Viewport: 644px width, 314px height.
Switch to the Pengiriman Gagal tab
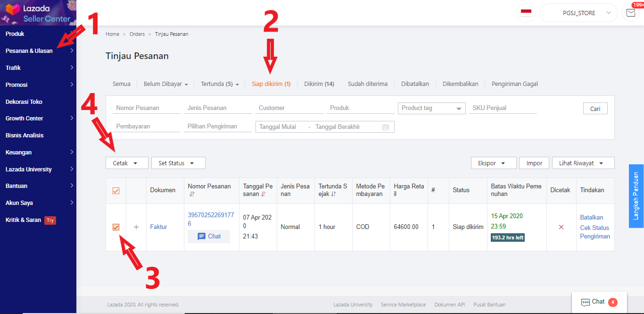click(515, 84)
